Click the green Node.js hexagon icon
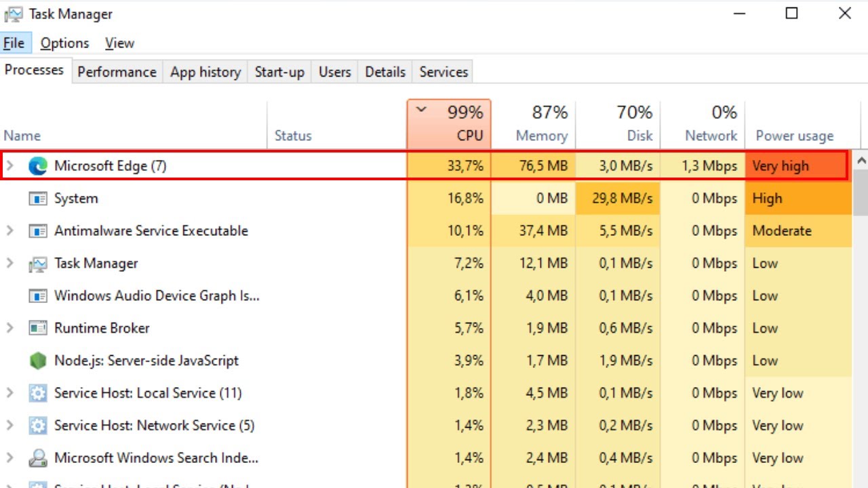 coord(38,361)
